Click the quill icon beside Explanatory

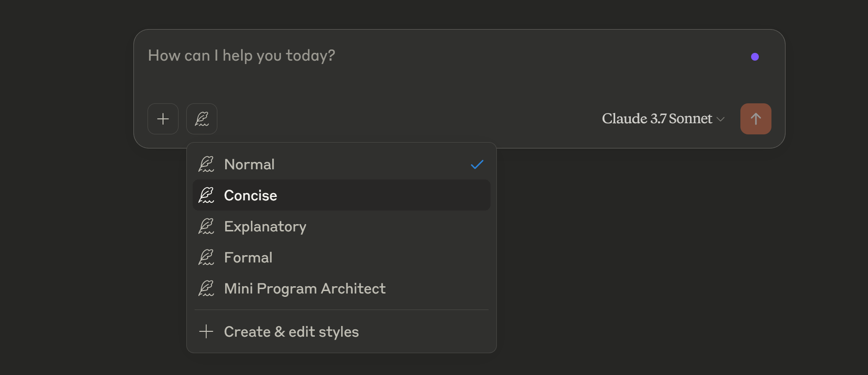(206, 227)
